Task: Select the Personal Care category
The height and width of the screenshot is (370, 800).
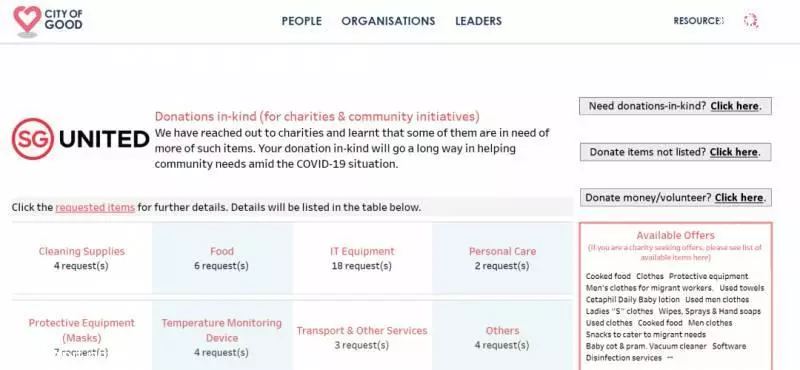Action: pos(503,258)
